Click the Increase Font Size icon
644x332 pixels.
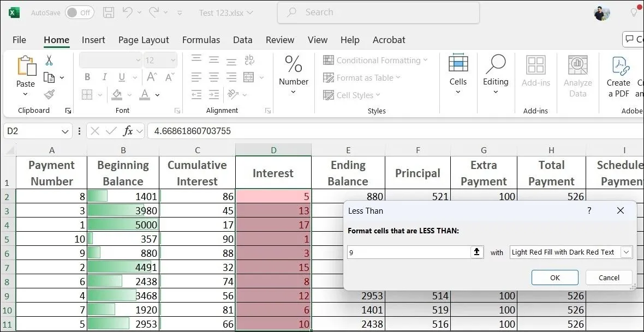point(152,77)
